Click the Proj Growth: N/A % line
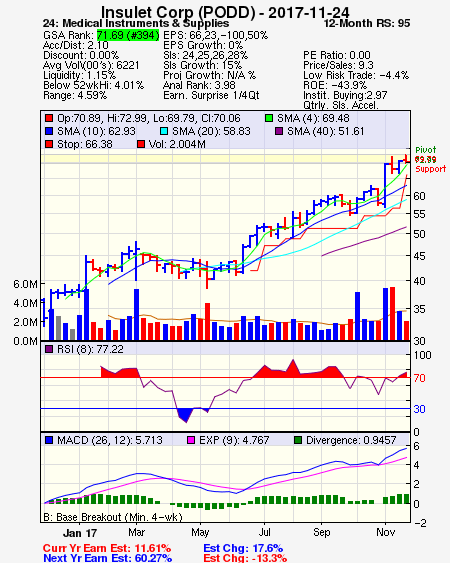The height and width of the screenshot is (563, 450). 209,75
